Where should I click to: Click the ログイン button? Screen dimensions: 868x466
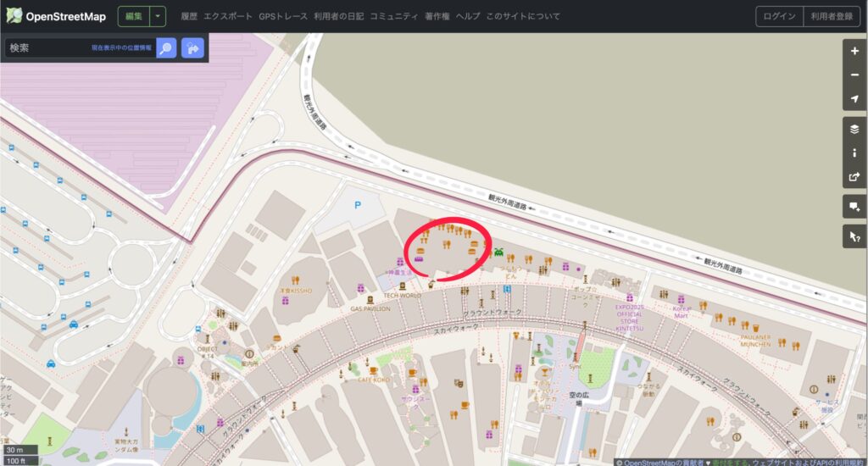pos(779,17)
